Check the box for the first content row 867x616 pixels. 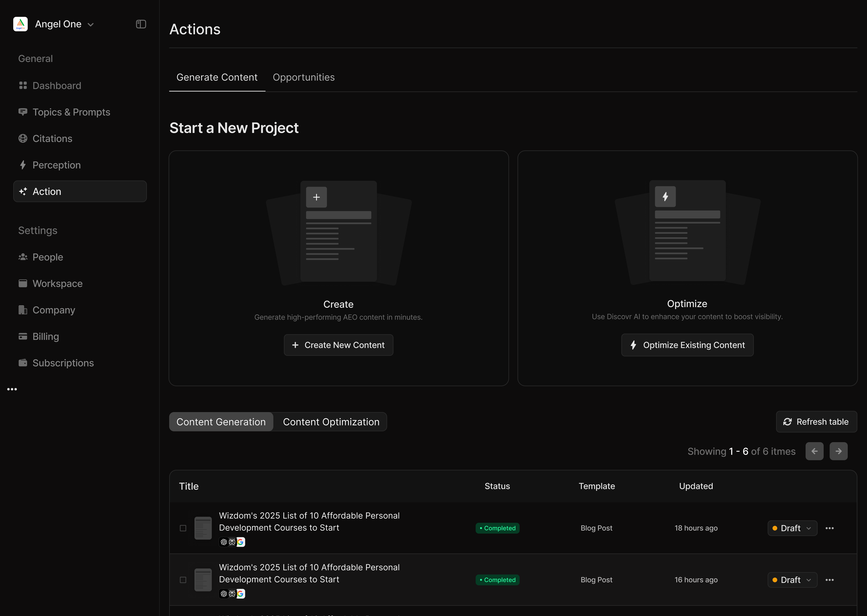[183, 528]
